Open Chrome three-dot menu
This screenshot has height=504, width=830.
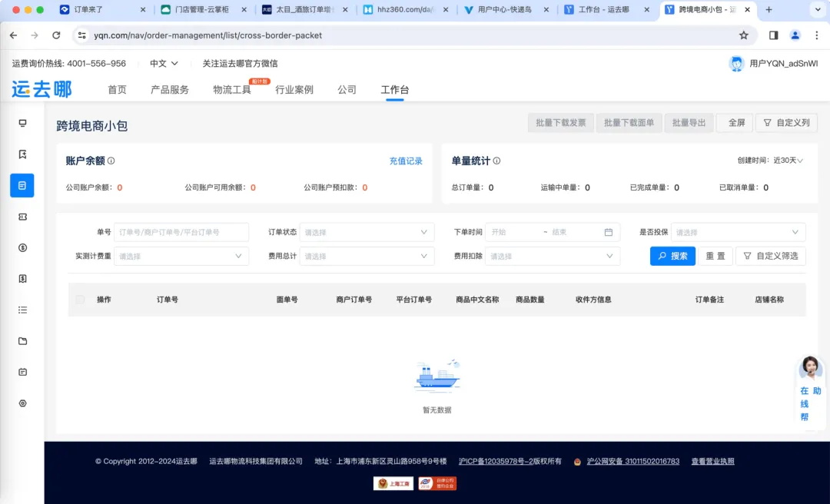point(816,35)
